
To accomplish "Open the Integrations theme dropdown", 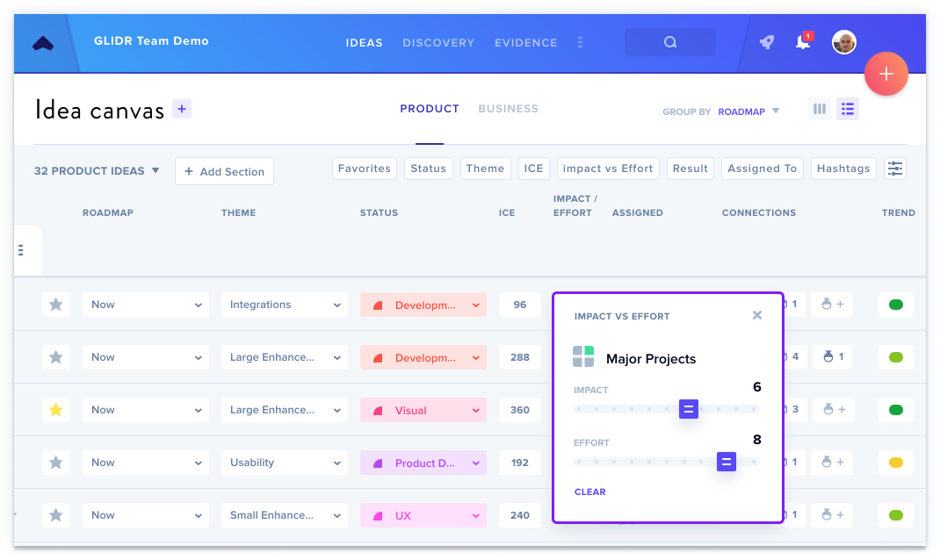I will (284, 305).
